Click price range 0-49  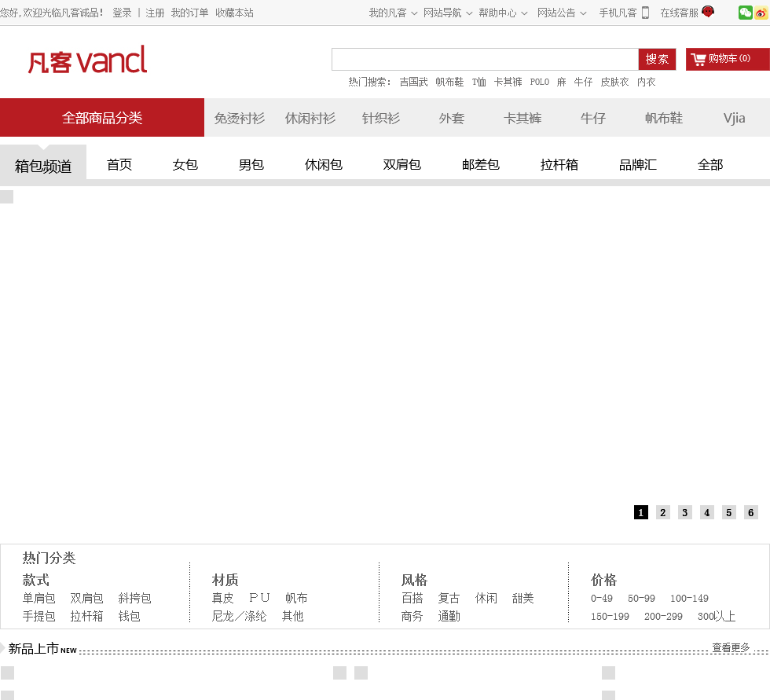click(x=602, y=599)
